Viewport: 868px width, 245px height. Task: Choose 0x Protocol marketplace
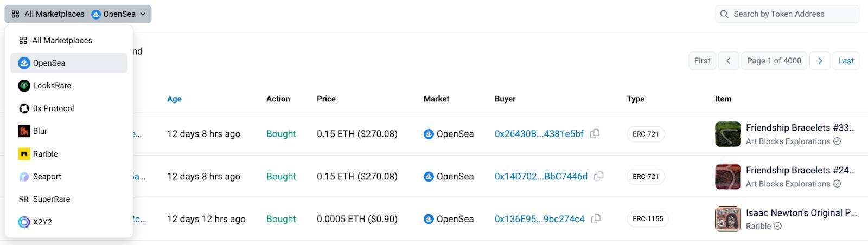(69, 108)
